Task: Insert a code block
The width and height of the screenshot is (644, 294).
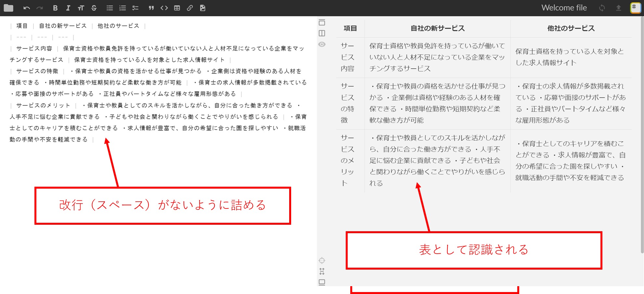Action: 164,8
